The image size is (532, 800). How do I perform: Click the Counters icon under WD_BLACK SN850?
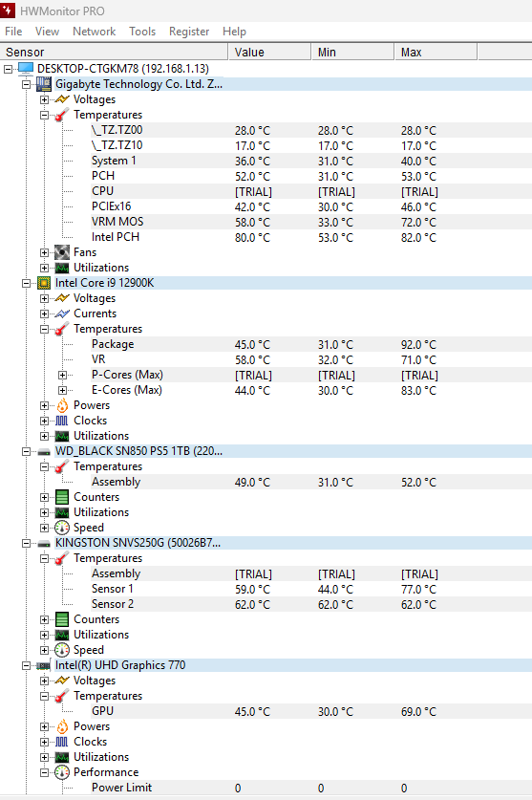(x=62, y=497)
